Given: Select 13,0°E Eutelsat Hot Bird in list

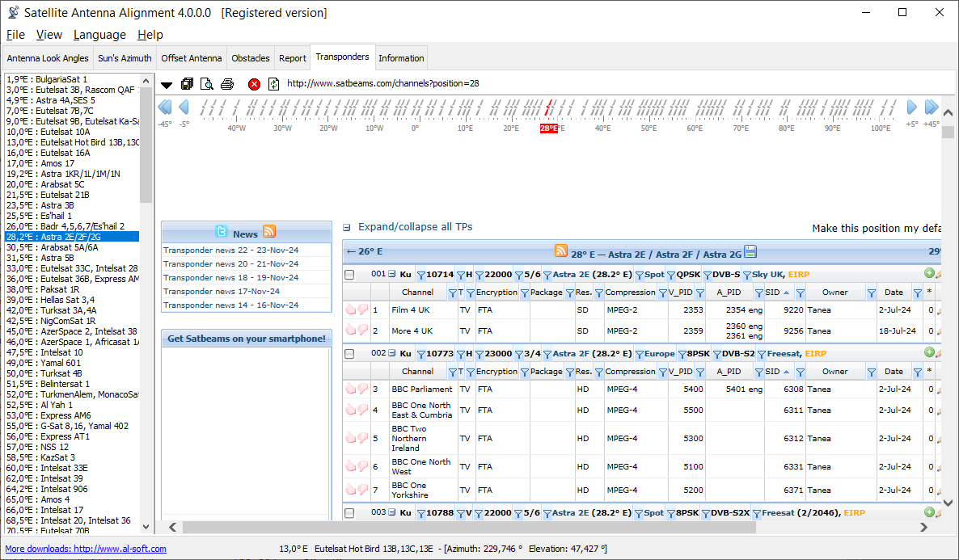Looking at the screenshot, I should [72, 142].
